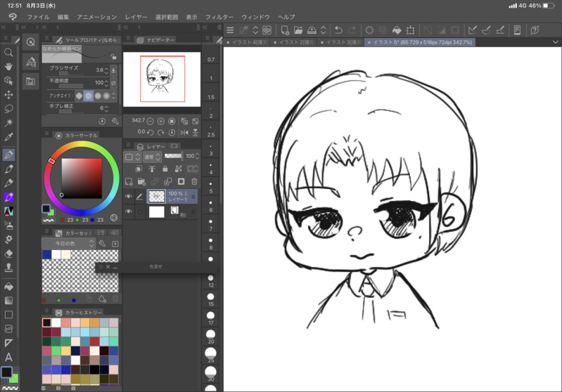Expand the anti-aliasing options arrows
The height and width of the screenshot is (392, 562).
(114, 96)
